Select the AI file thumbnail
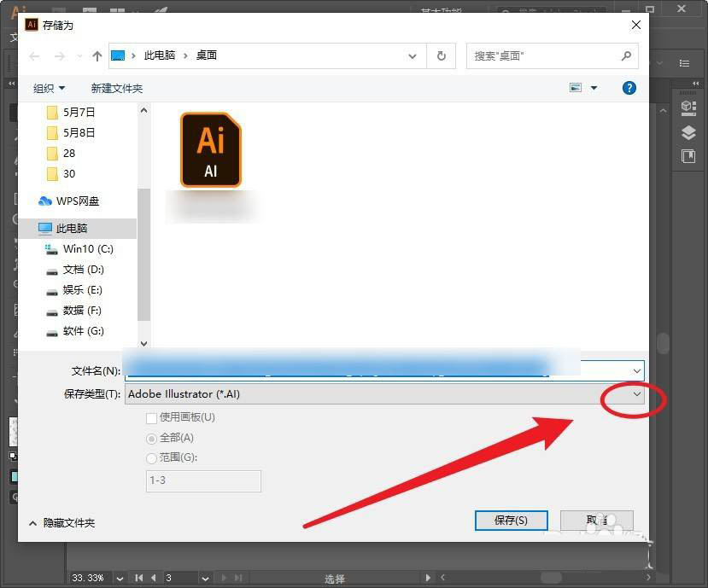 coord(211,150)
